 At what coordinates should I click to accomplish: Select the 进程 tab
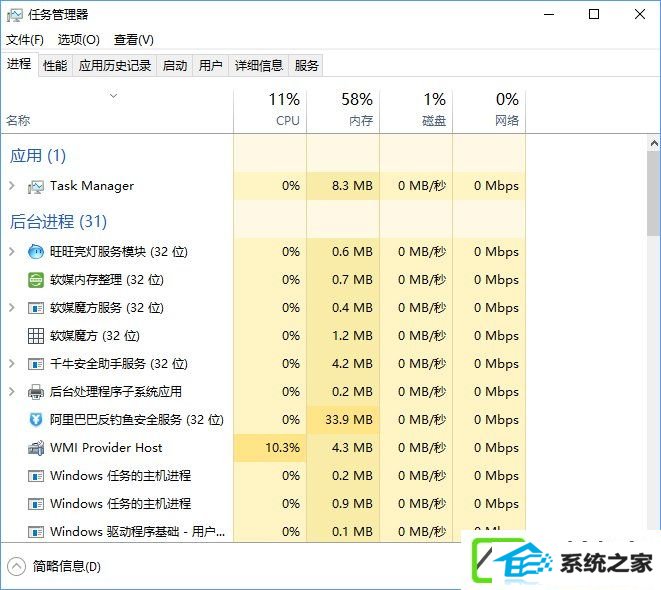19,64
